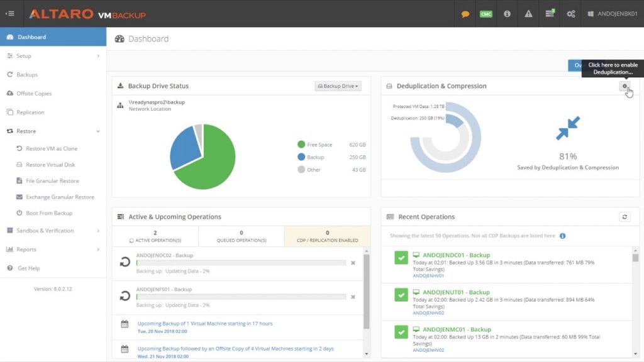
Task: Open the ANDOJENV01 host link
Action: pyautogui.click(x=428, y=276)
